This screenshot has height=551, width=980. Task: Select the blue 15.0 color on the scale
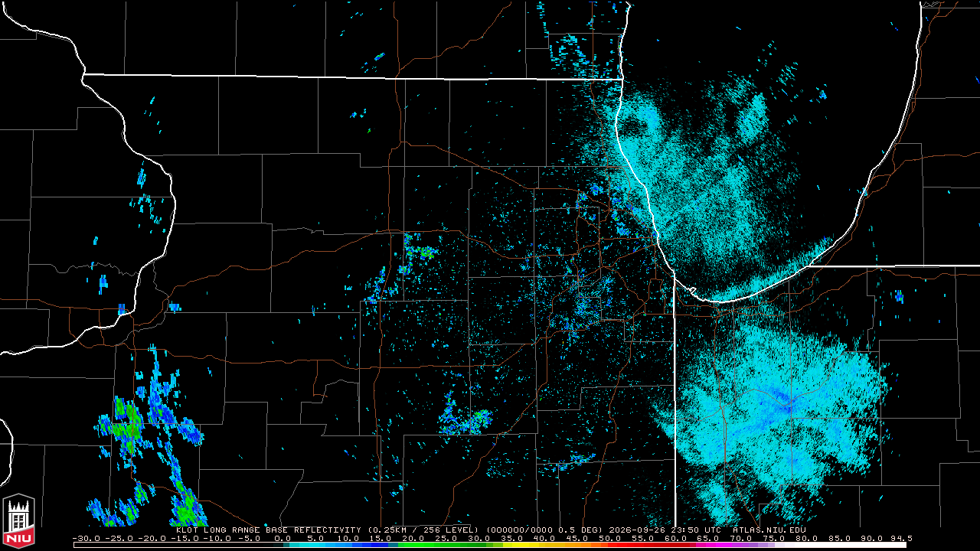(x=381, y=545)
